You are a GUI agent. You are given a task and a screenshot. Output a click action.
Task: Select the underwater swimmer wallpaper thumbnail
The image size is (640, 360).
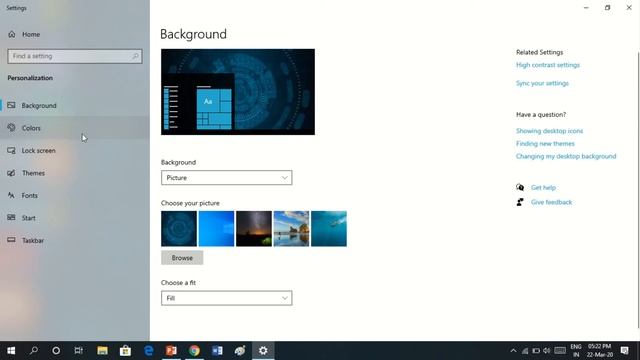329,229
